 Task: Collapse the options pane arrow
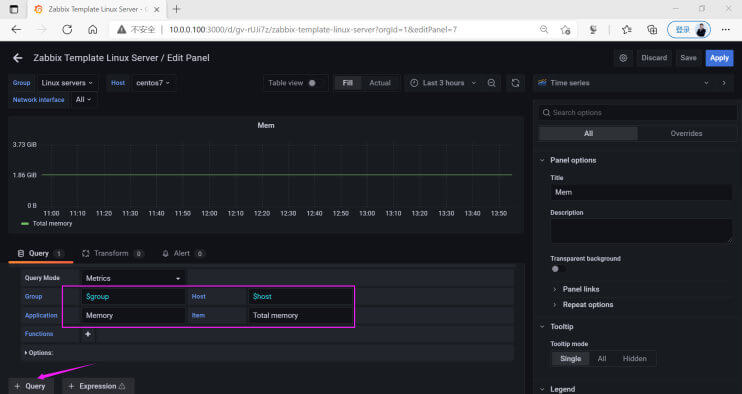point(724,83)
